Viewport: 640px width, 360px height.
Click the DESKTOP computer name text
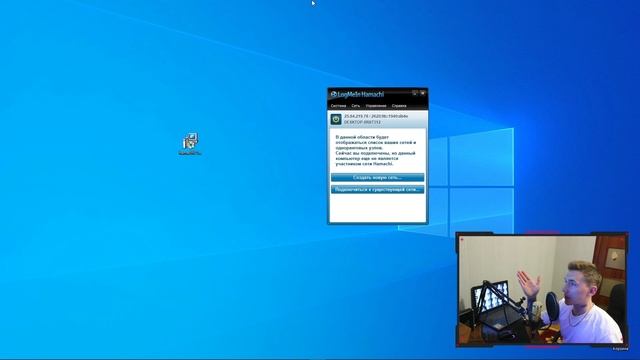362,122
